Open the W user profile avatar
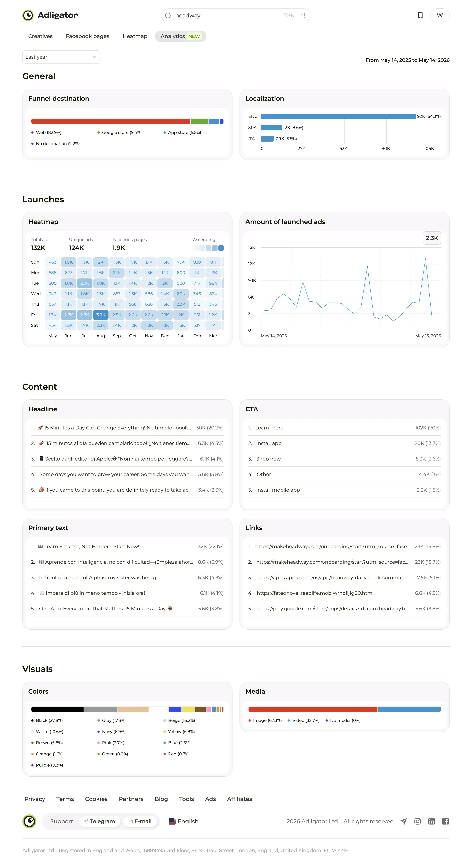472x868 pixels. 440,16
